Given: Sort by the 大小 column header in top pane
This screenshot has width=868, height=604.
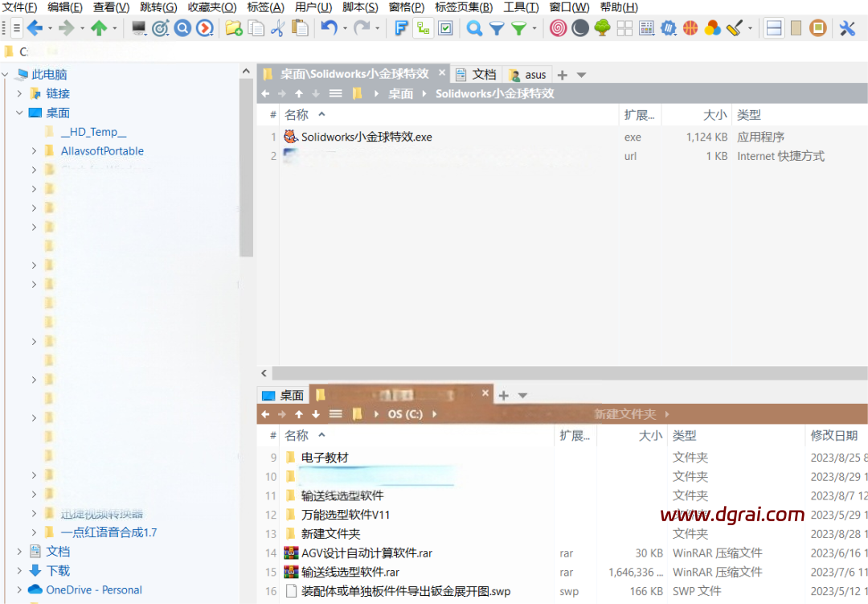Looking at the screenshot, I should coord(714,115).
